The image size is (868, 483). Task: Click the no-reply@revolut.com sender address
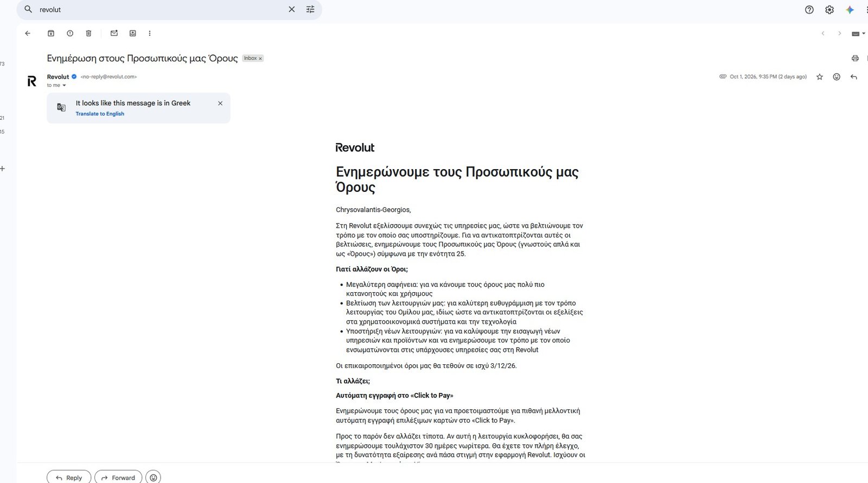(x=108, y=77)
